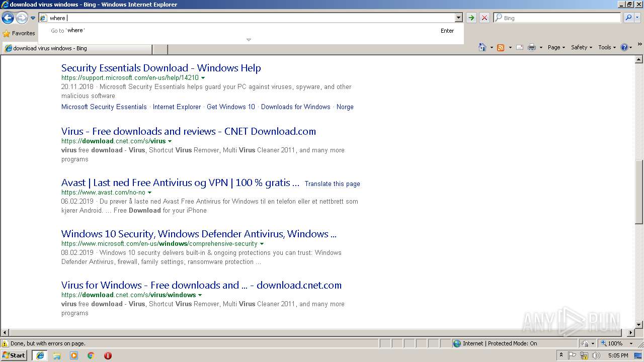Open the Favorites star button

click(x=19, y=33)
